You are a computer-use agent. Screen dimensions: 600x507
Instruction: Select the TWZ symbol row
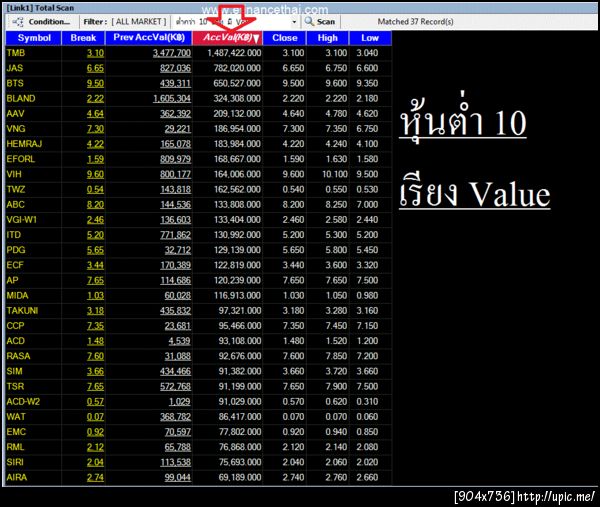tap(199, 189)
